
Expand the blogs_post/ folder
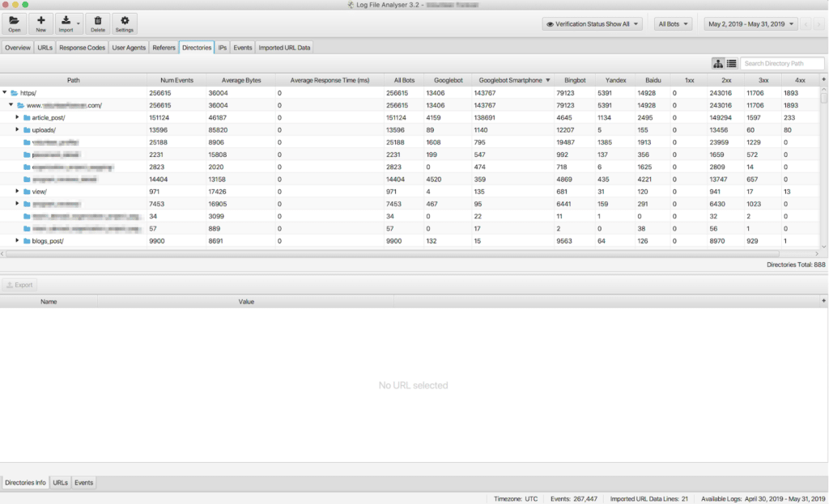pyautogui.click(x=17, y=240)
